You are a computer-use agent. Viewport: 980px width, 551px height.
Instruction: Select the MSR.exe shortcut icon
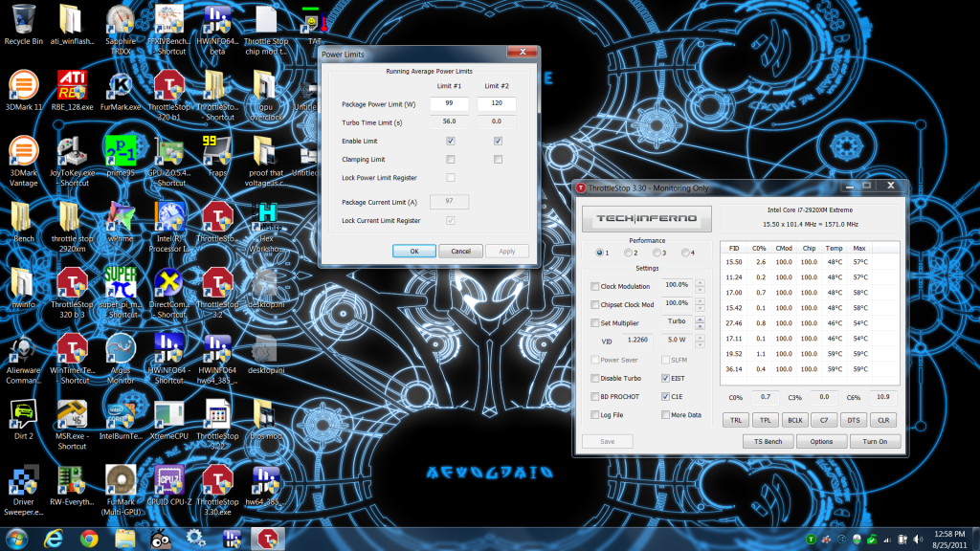(72, 424)
